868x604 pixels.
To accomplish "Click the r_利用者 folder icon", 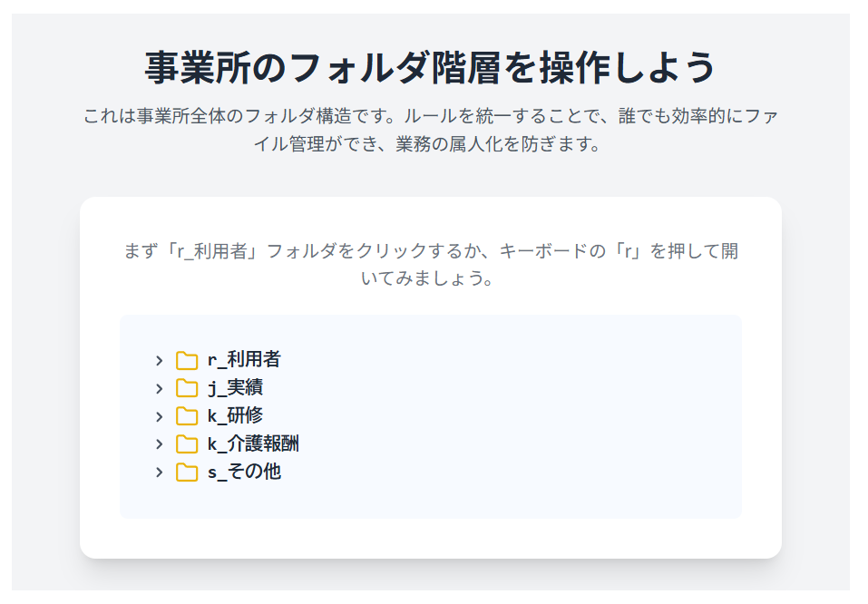I will 187,360.
